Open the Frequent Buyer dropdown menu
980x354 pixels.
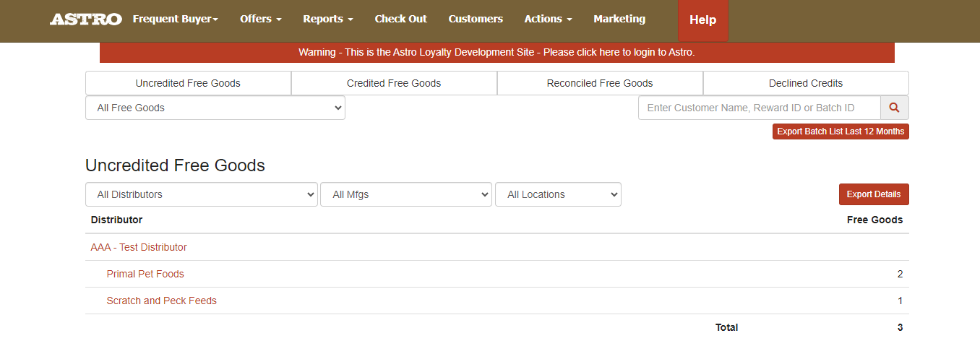(175, 20)
